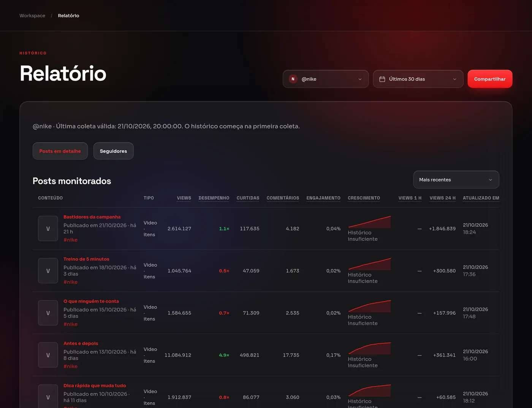Click the Histórico section label
Screen dimensions: 532x408
(33, 53)
